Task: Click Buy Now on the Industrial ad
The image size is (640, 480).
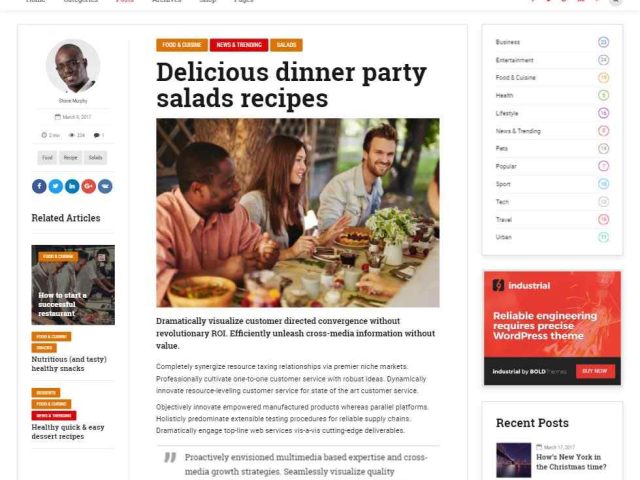Action: (x=595, y=371)
